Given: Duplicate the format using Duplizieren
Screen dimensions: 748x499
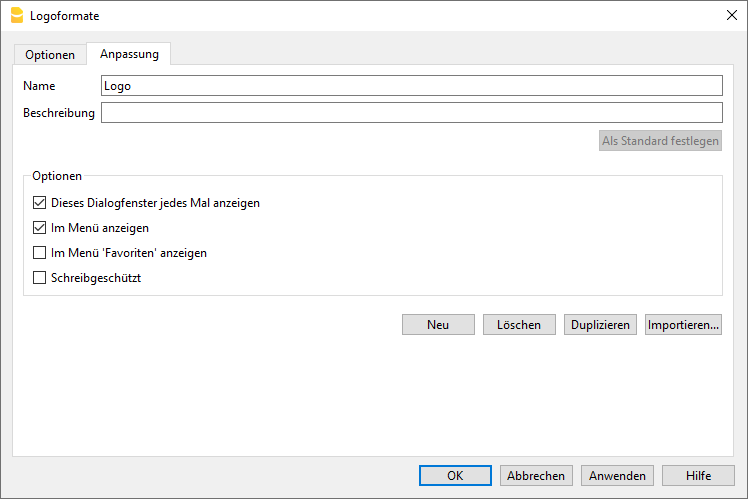Looking at the screenshot, I should [x=600, y=325].
